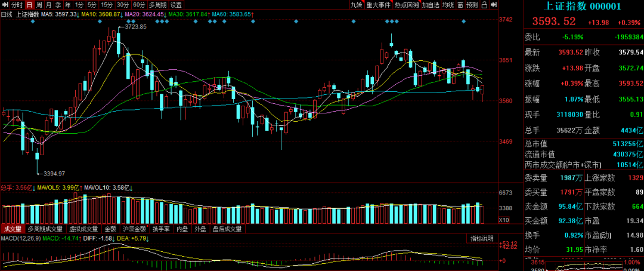Click the rightmost blue diamond event marker

click(x=464, y=21)
